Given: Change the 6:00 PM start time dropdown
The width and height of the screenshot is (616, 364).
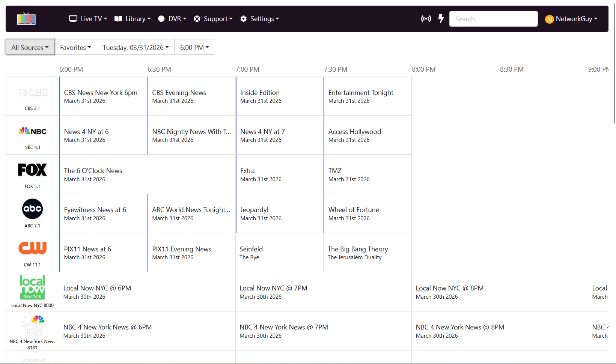Looking at the screenshot, I should tap(194, 47).
